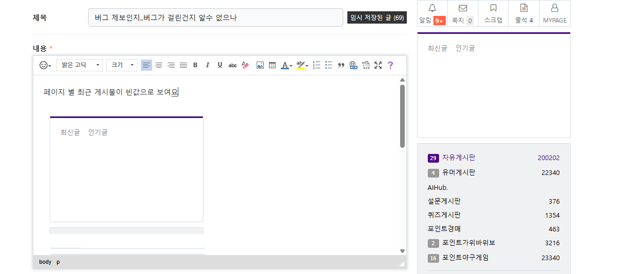Insert a blockquote with the quote icon
The image size is (644, 274).
[x=341, y=65]
